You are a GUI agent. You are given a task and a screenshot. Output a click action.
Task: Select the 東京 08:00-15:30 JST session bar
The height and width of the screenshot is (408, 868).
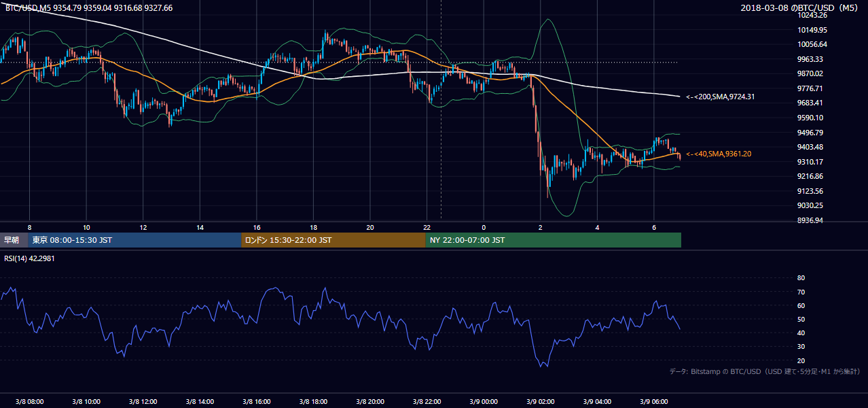pyautogui.click(x=134, y=240)
